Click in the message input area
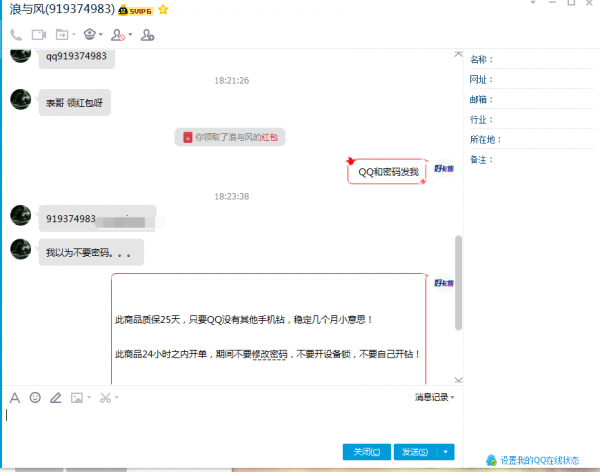600x472 pixels. (x=232, y=424)
